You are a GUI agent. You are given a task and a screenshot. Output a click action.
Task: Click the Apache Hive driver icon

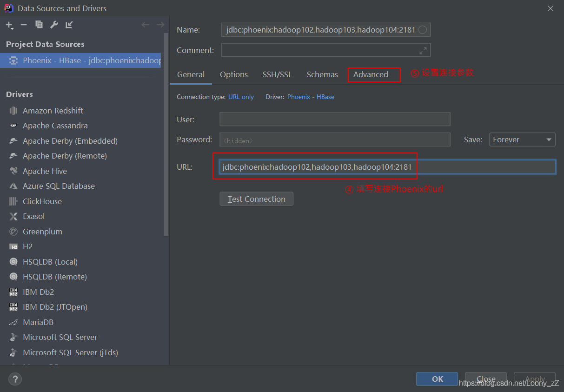pyautogui.click(x=13, y=171)
